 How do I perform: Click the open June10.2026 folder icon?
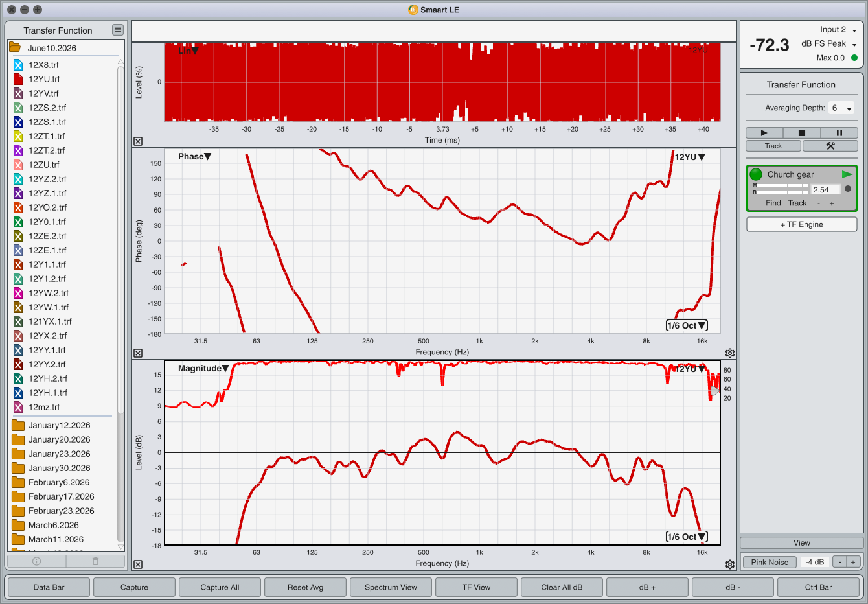click(x=14, y=47)
